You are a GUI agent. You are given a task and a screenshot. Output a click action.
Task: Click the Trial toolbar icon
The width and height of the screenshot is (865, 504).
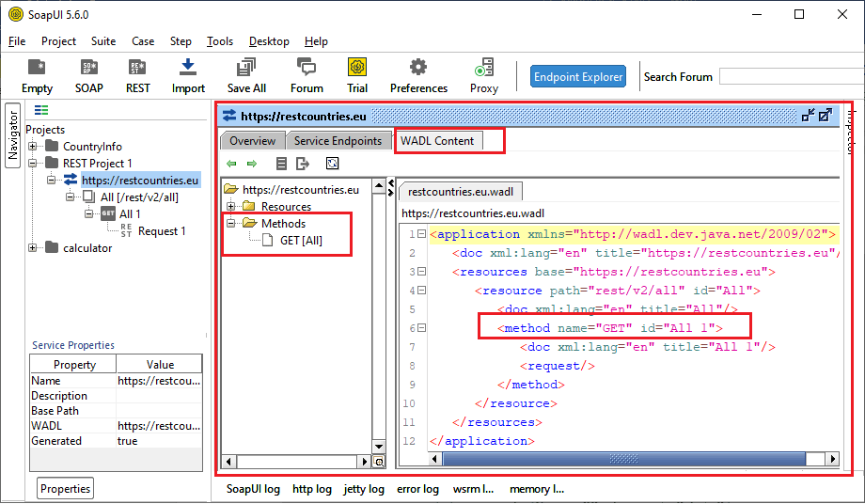click(x=357, y=68)
